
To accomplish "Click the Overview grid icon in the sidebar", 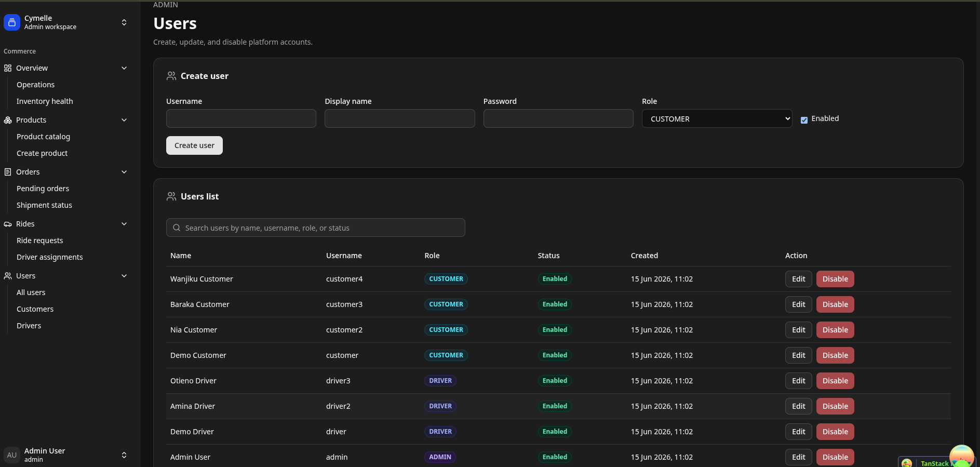I will 8,68.
